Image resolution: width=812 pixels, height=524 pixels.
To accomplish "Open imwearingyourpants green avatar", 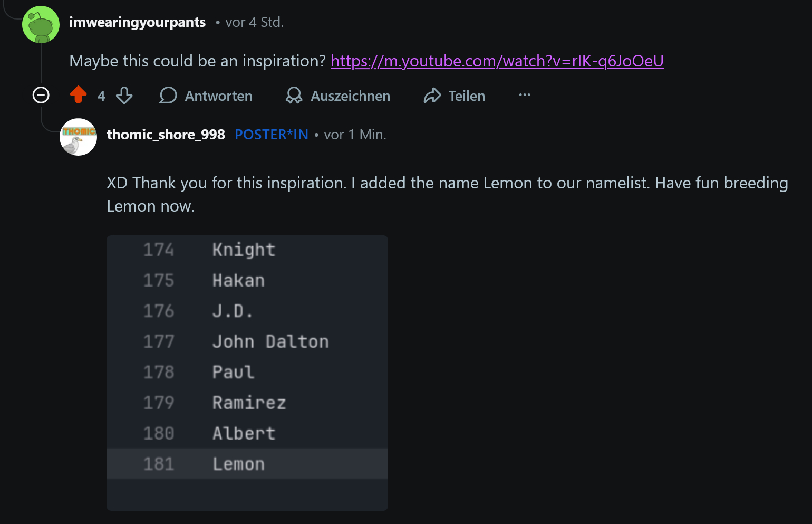I will tap(41, 25).
